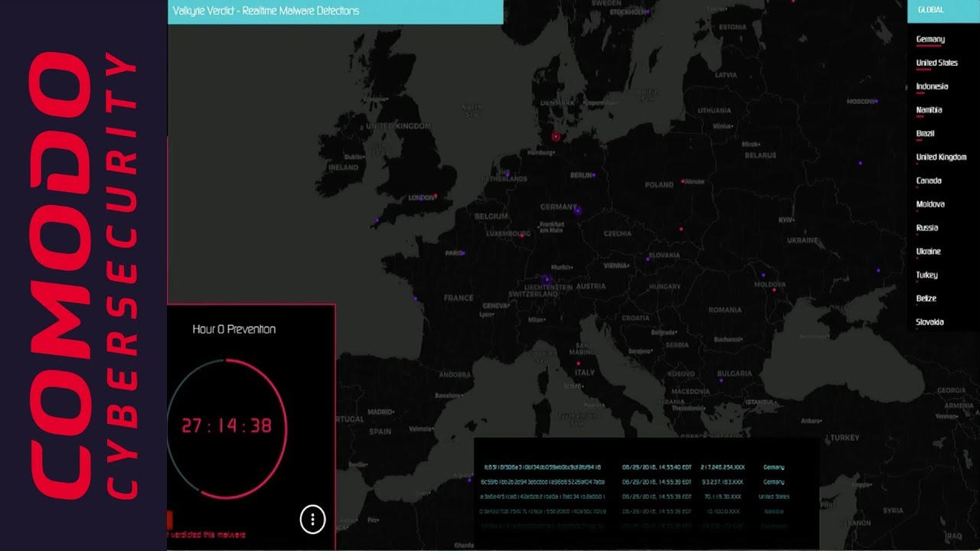Click the red dot below Moldova label
Image resolution: width=980 pixels, height=551 pixels.
[774, 290]
